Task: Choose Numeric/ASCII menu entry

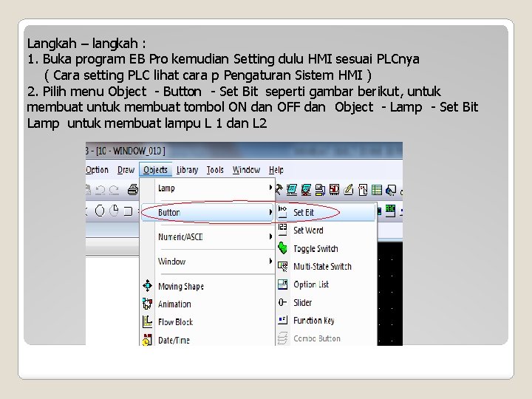Action: pos(208,237)
